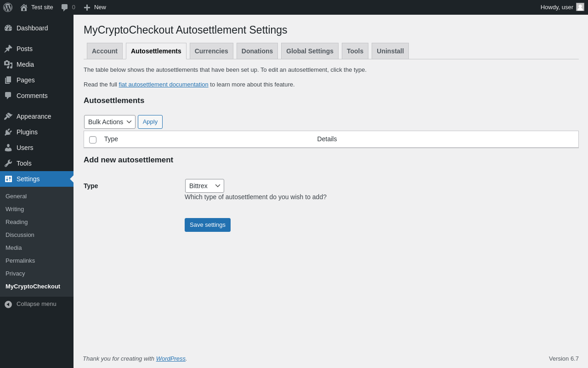
Task: Click the Apply bulk action button
Action: pos(150,122)
